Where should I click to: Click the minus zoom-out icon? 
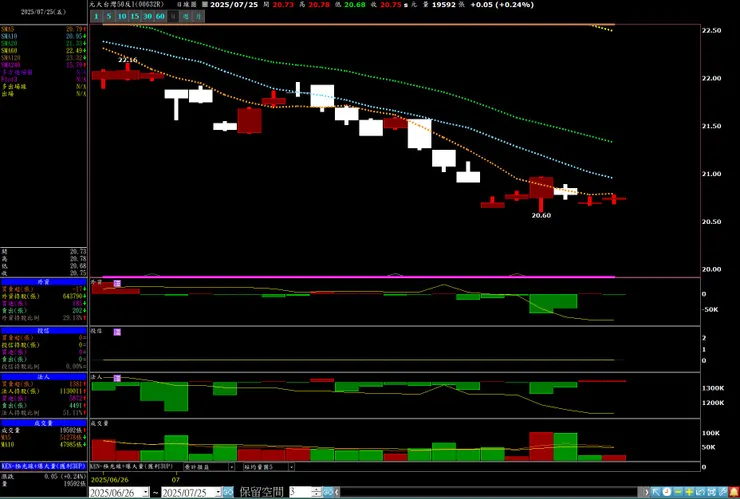point(678,492)
